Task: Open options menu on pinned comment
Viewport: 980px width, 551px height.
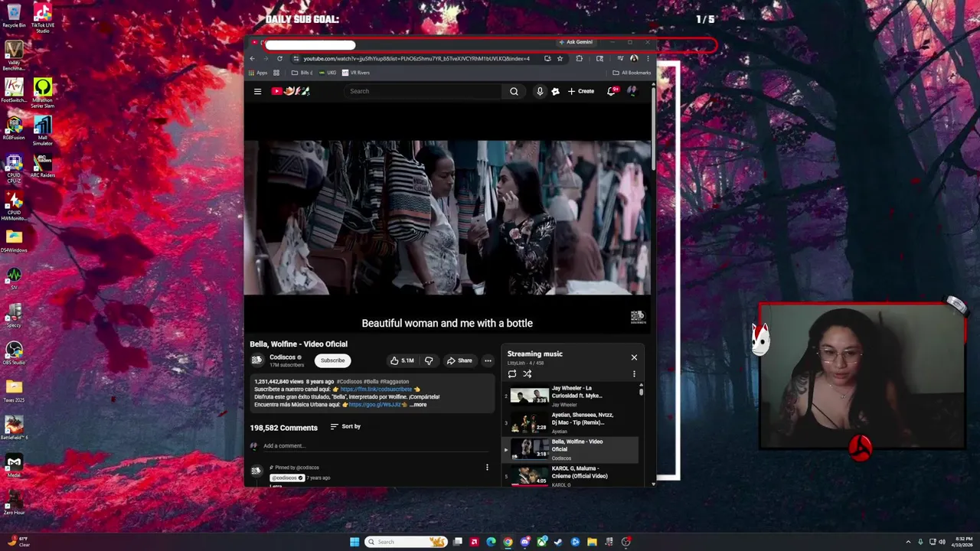Action: pyautogui.click(x=487, y=468)
